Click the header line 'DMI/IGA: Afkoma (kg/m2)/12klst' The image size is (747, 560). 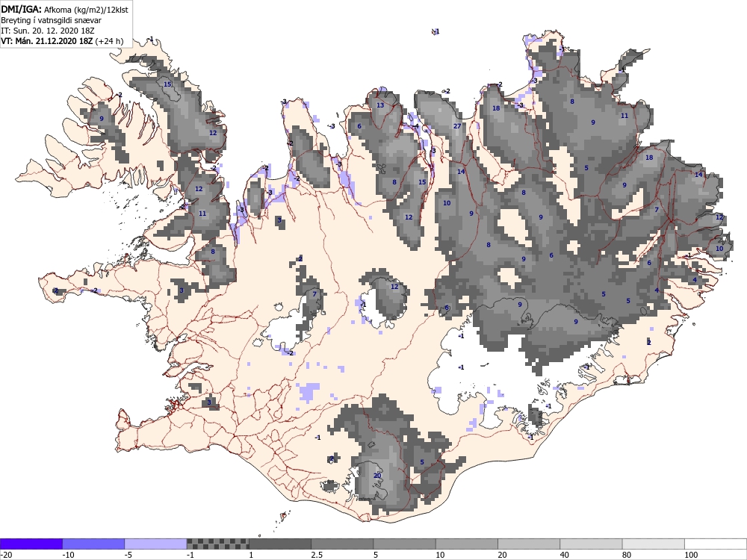64,9
